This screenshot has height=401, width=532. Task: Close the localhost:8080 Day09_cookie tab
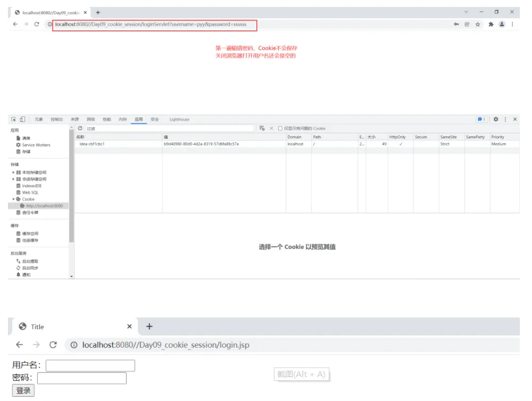pyautogui.click(x=85, y=13)
